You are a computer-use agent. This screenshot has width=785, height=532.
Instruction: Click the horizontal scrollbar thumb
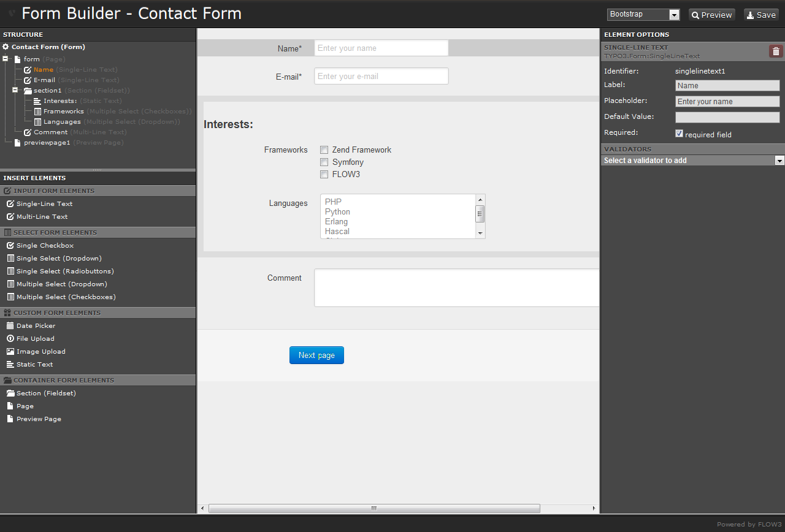374,509
